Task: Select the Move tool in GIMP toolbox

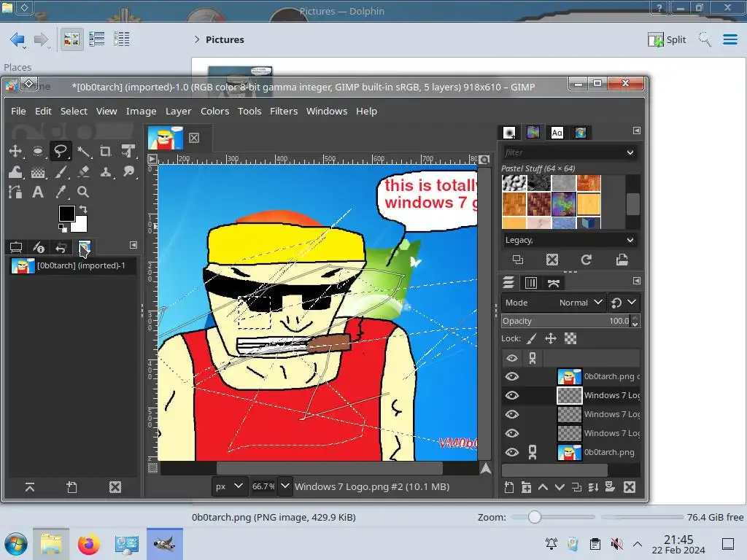Action: coord(15,152)
